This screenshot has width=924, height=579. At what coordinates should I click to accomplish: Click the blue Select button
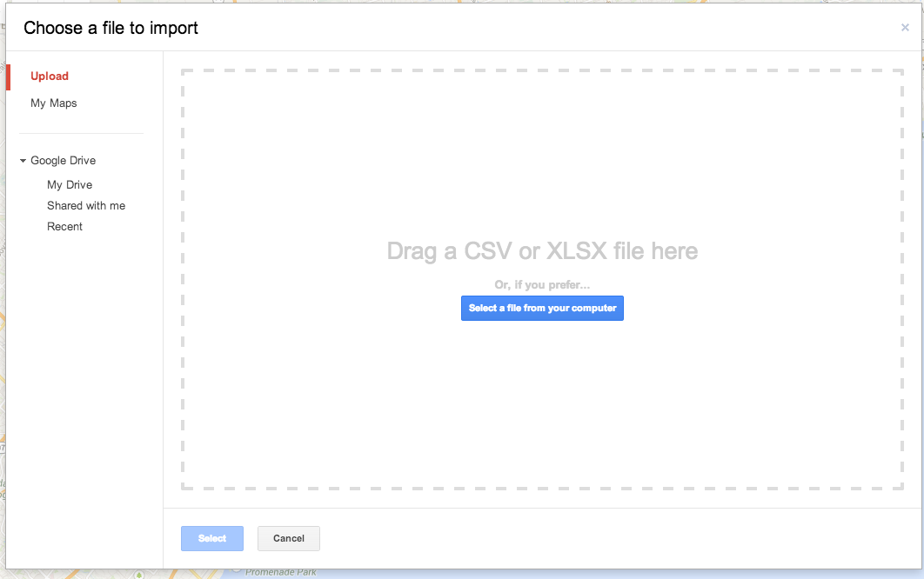tap(212, 539)
